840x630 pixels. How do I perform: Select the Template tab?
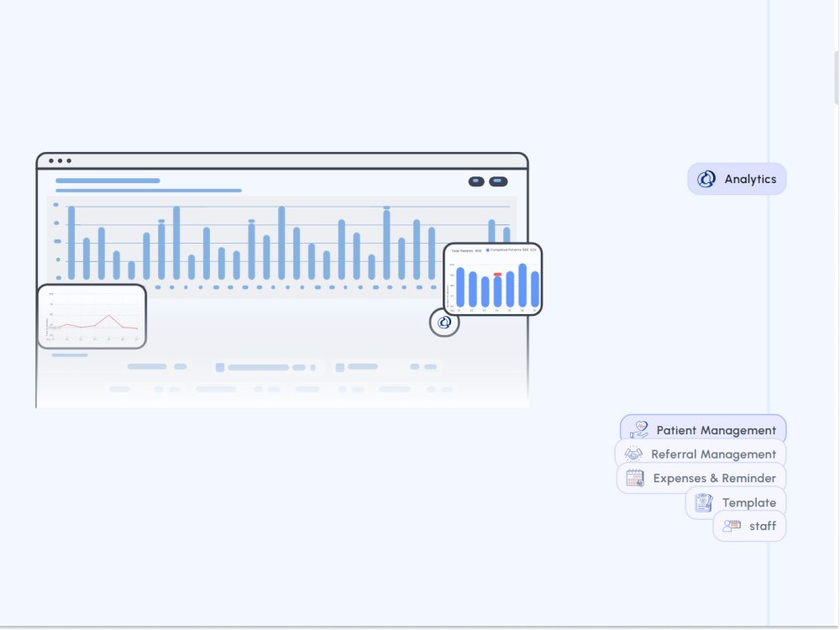pos(736,502)
